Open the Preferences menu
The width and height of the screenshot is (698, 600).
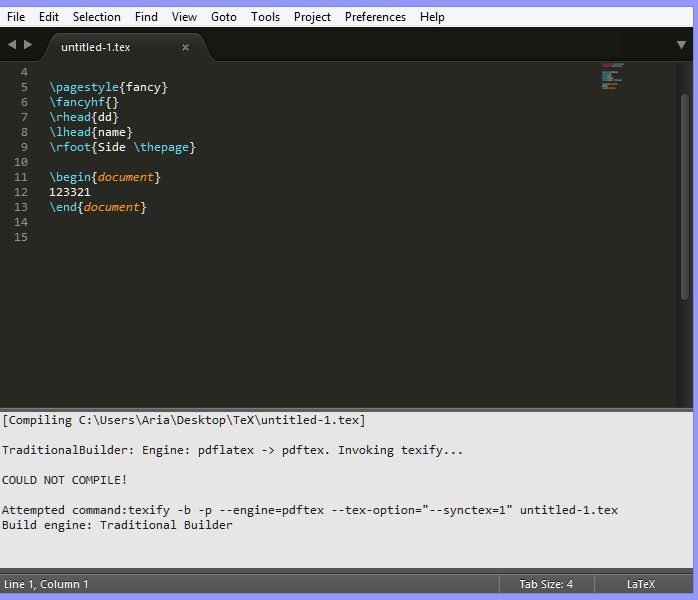pyautogui.click(x=375, y=17)
